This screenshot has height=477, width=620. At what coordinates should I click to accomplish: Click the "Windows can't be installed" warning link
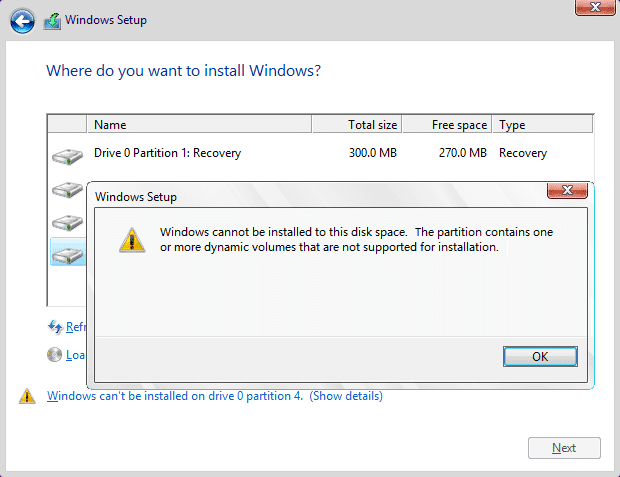[175, 396]
